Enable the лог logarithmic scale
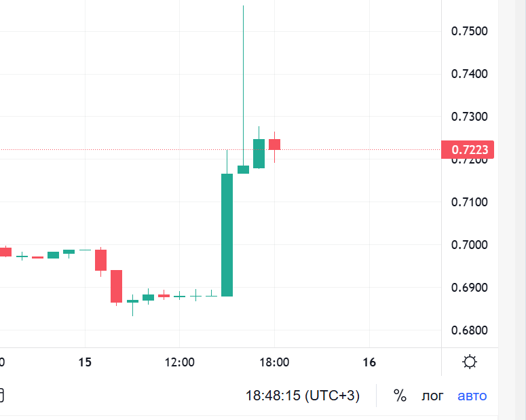The width and height of the screenshot is (526, 420). coord(432,396)
